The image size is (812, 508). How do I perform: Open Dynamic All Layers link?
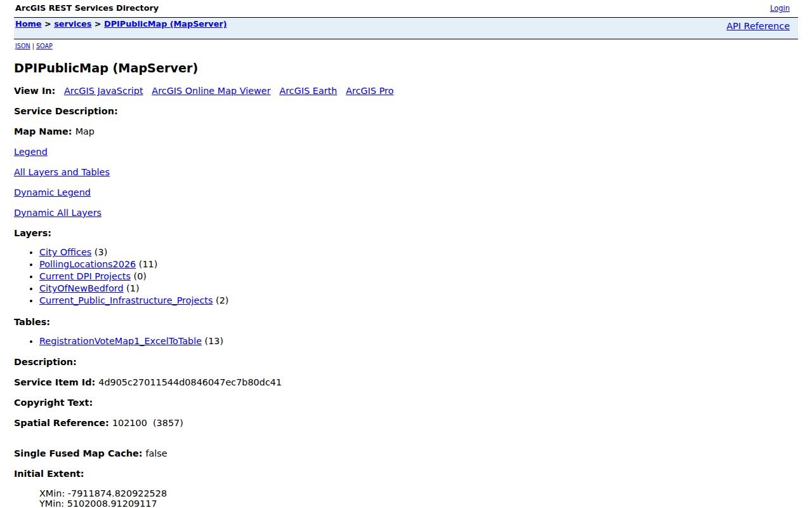click(x=58, y=213)
